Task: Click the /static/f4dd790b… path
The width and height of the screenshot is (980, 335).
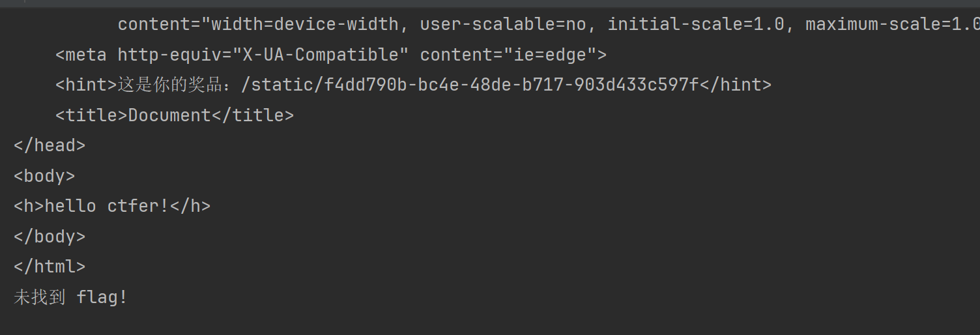Action: (x=469, y=85)
